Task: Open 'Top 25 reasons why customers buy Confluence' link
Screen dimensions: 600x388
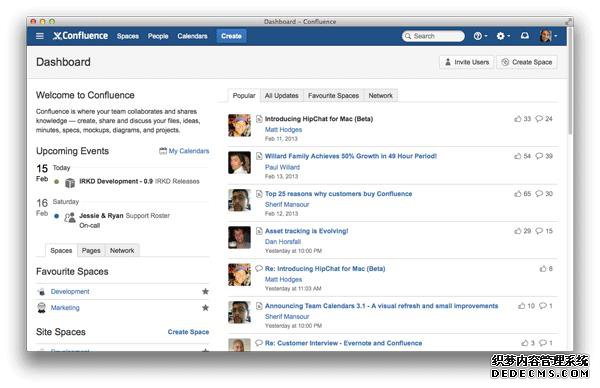Action: point(338,194)
